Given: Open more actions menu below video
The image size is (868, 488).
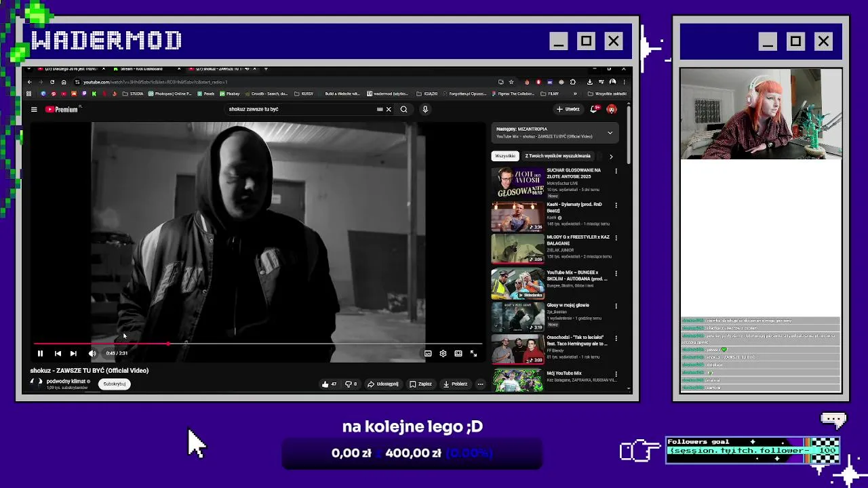Looking at the screenshot, I should [480, 384].
